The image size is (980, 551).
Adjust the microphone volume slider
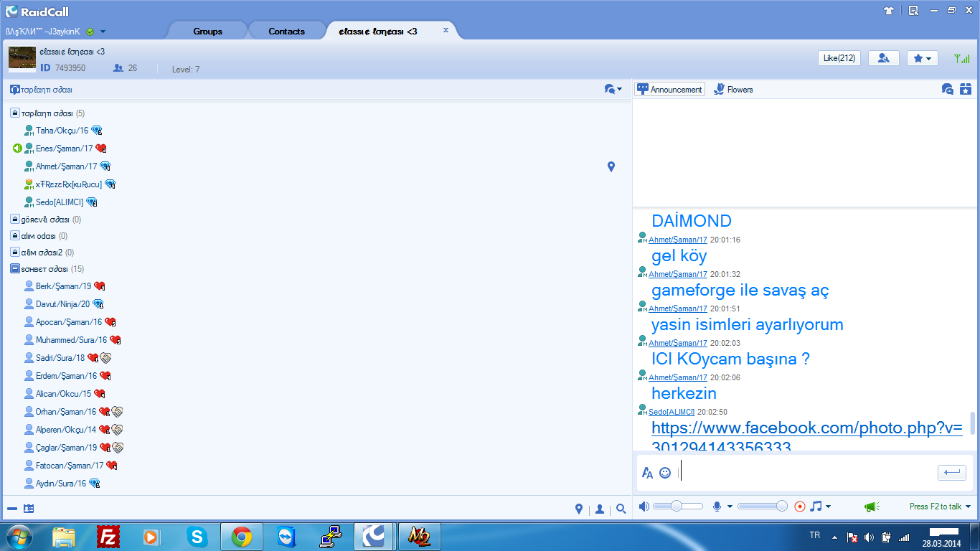(x=763, y=507)
